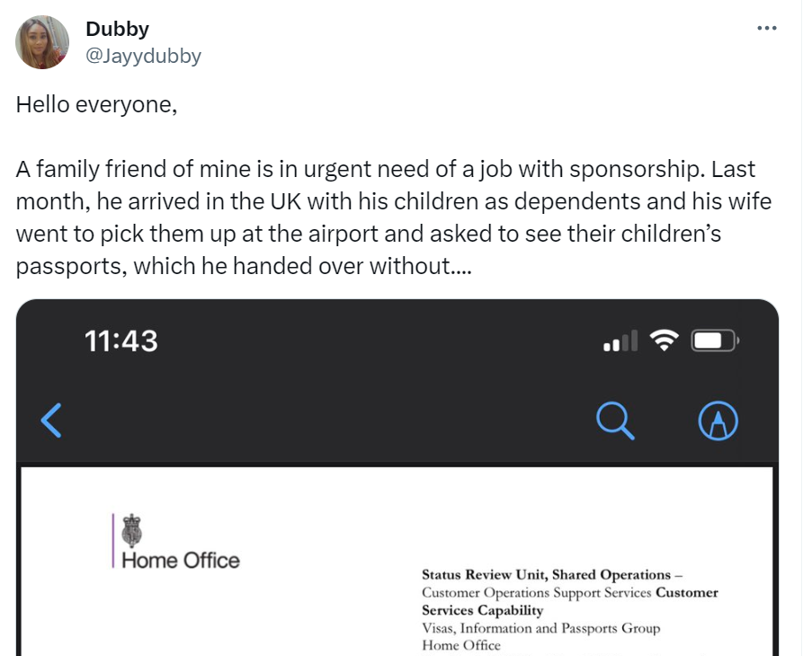Click the cellular signal bars icon
The image size is (812, 656).
tap(620, 341)
